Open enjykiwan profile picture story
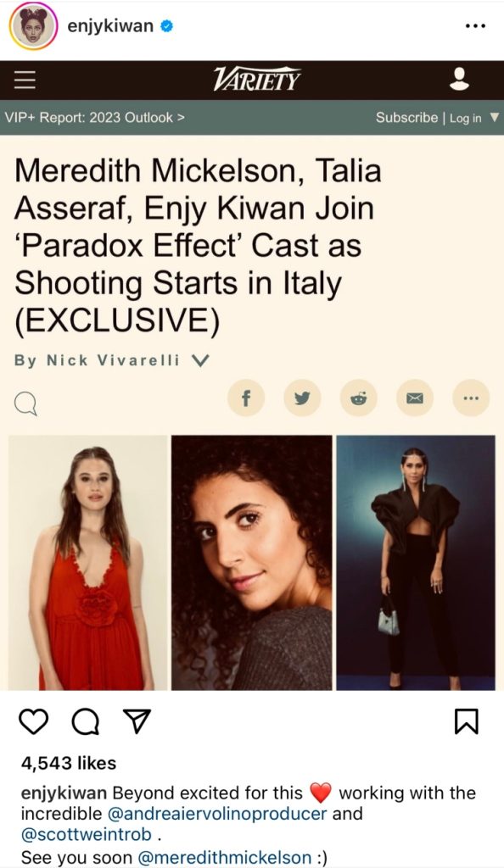Screen dimensions: 504x868 [33, 26]
